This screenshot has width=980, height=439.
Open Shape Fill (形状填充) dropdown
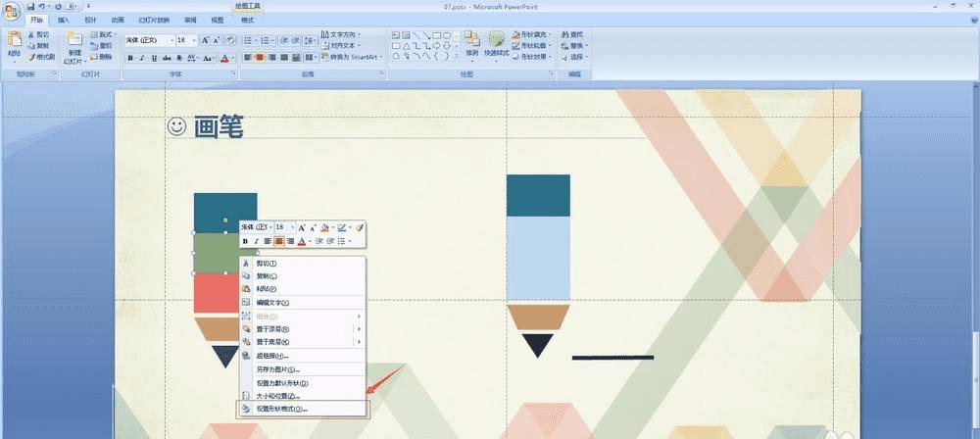(x=532, y=34)
